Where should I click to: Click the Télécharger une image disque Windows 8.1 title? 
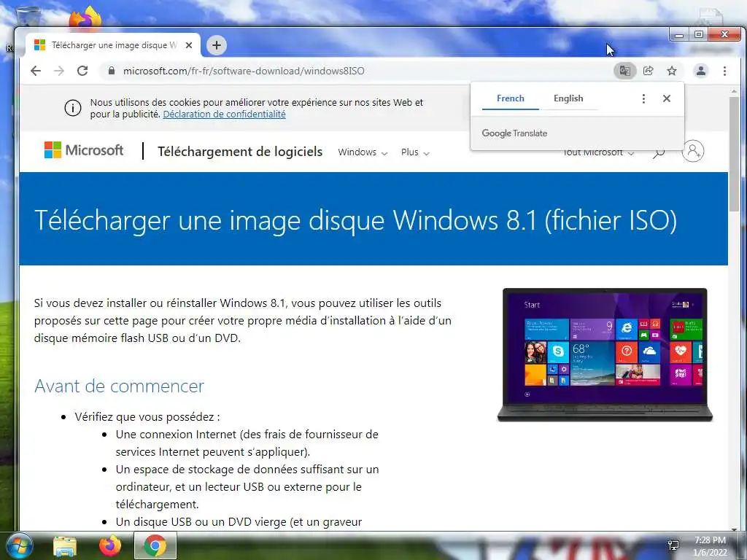(355, 220)
